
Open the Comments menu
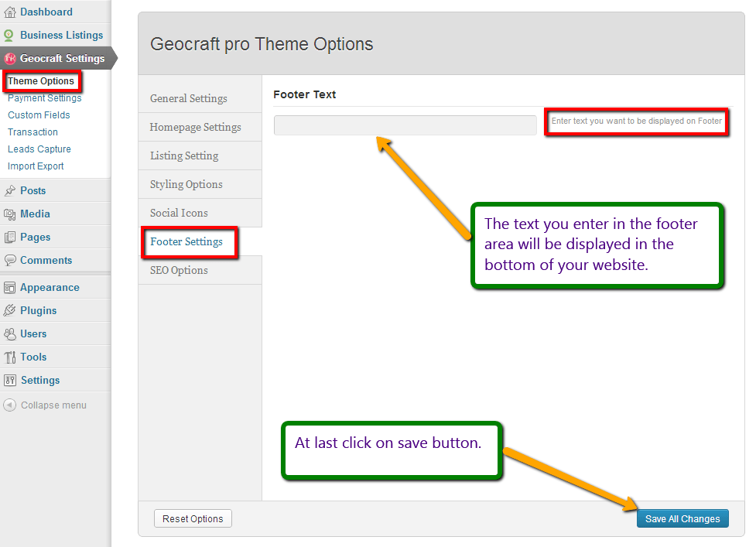tap(46, 260)
